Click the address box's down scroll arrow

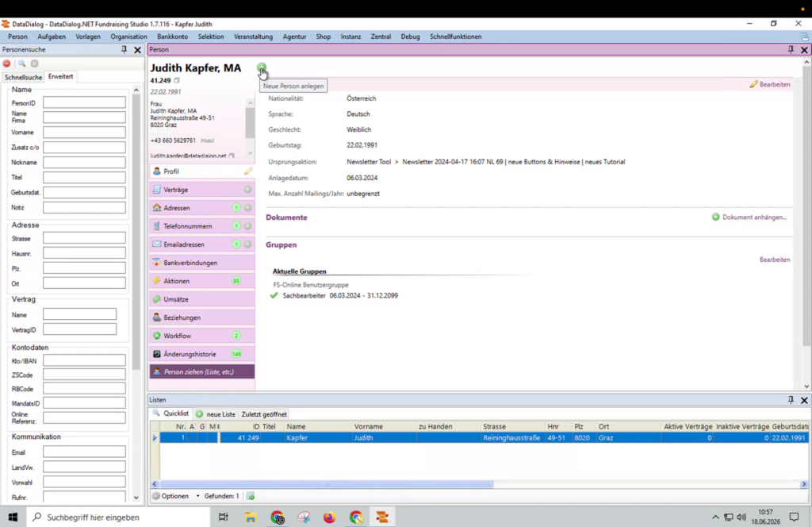click(x=250, y=153)
